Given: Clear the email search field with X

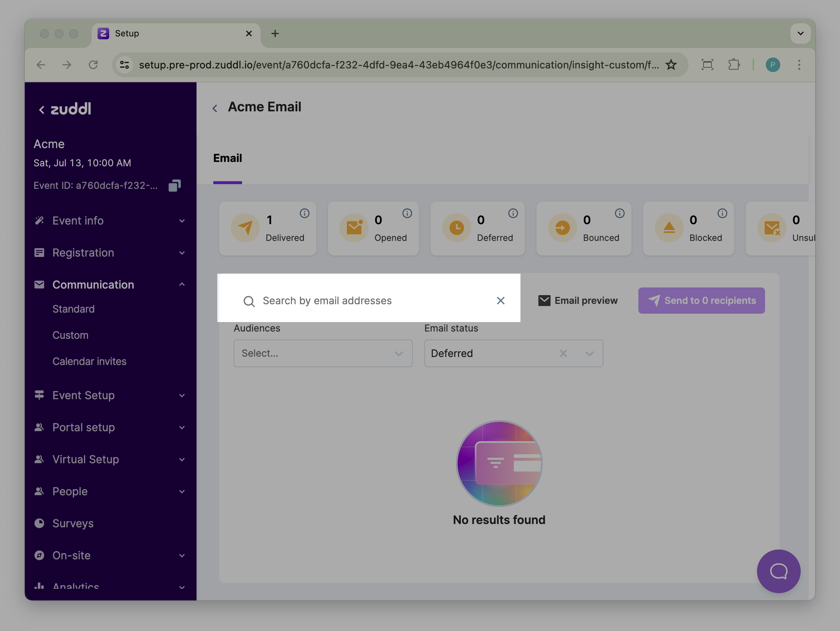Looking at the screenshot, I should point(500,301).
